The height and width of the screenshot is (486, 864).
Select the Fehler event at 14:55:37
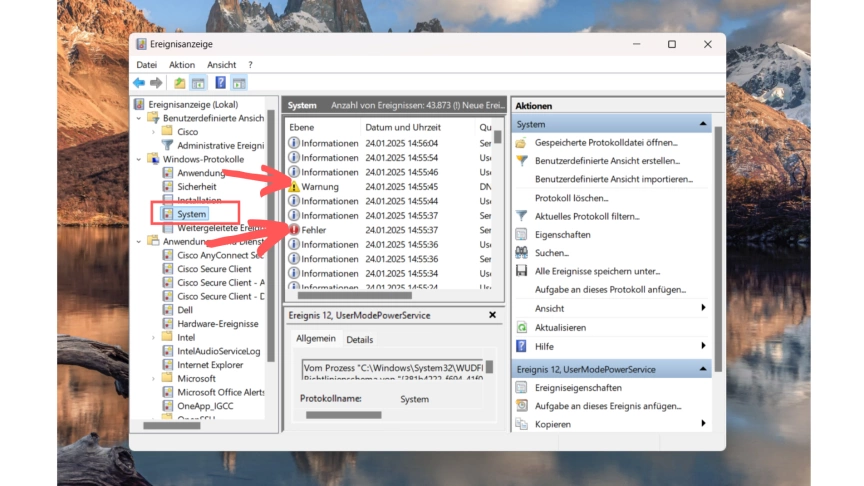(x=390, y=230)
